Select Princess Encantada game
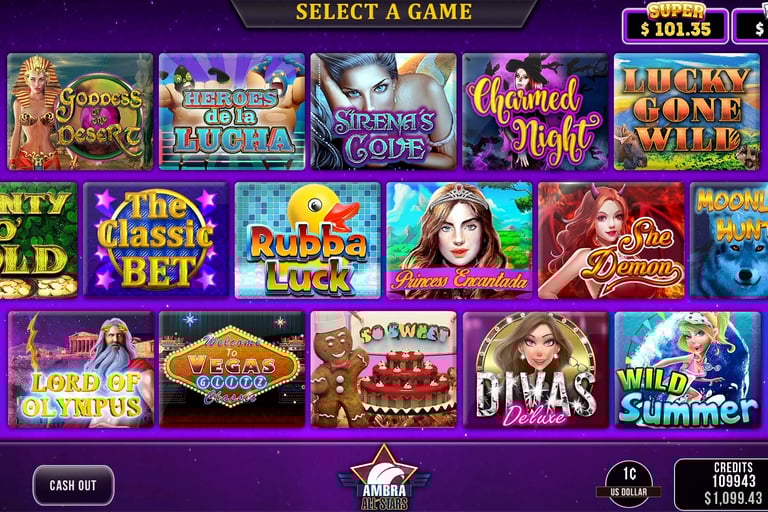Screen dimensions: 768x512 coord(459,241)
